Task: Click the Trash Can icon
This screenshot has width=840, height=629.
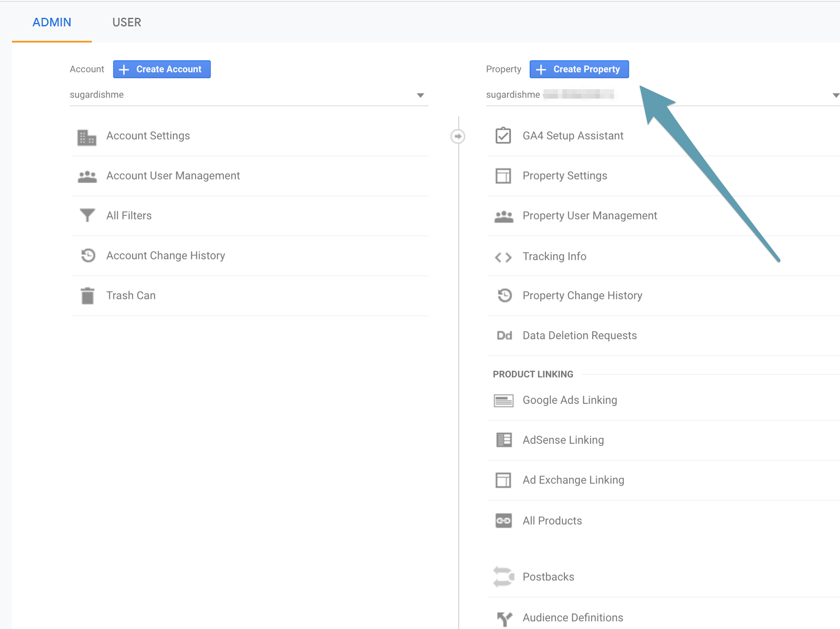Action: tap(88, 296)
